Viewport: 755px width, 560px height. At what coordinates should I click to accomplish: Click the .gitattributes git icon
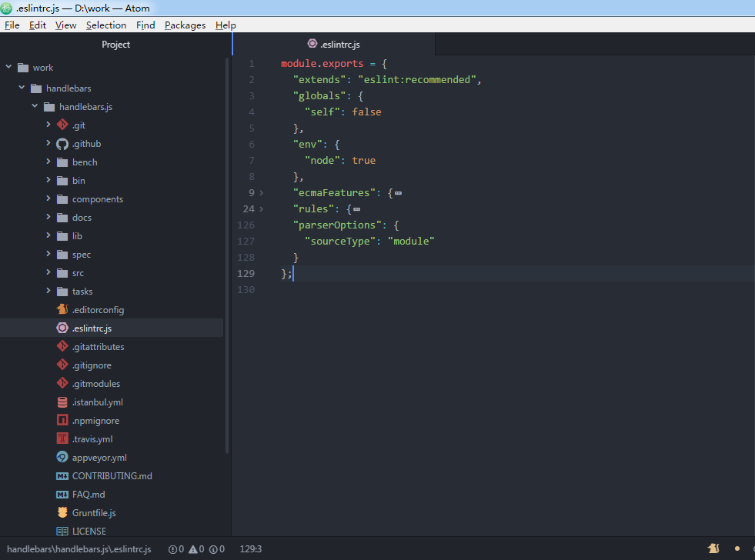point(62,346)
